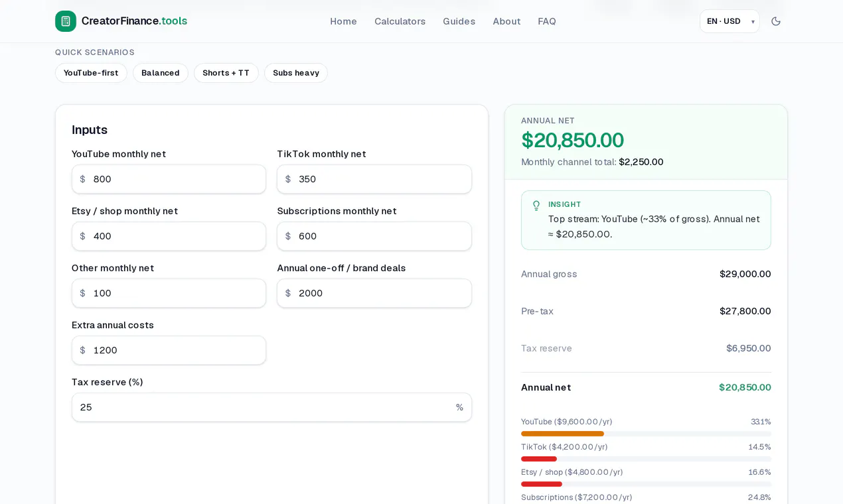Click the Subscriptions ($7,200.00/yr) label

point(576,497)
